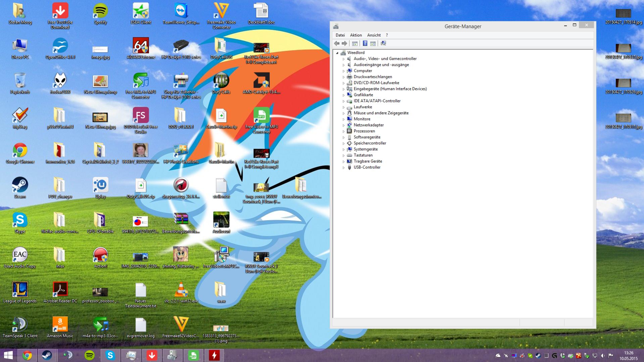
Task: Select IDE ATA/ATAPI-Controller entry
Action: (x=377, y=101)
